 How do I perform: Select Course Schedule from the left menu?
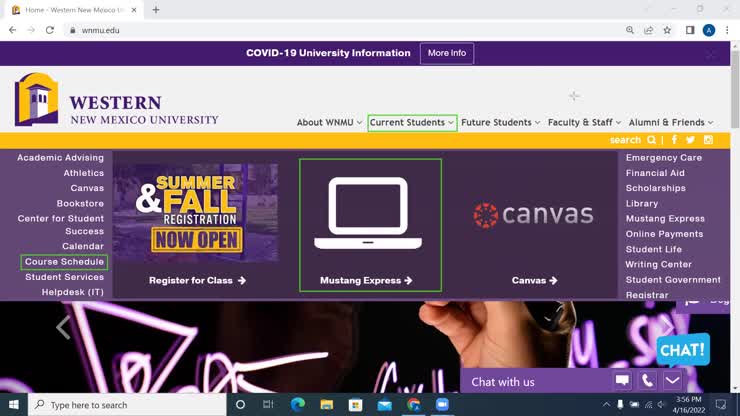(x=64, y=262)
